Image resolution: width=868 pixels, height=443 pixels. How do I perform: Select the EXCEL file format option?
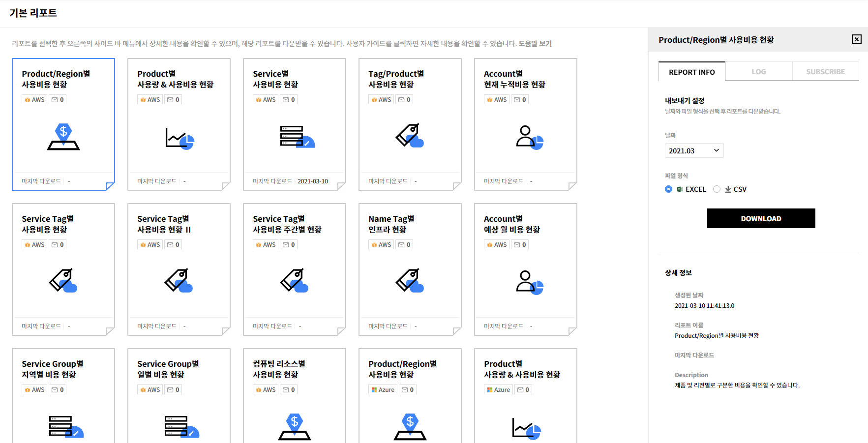coord(668,189)
